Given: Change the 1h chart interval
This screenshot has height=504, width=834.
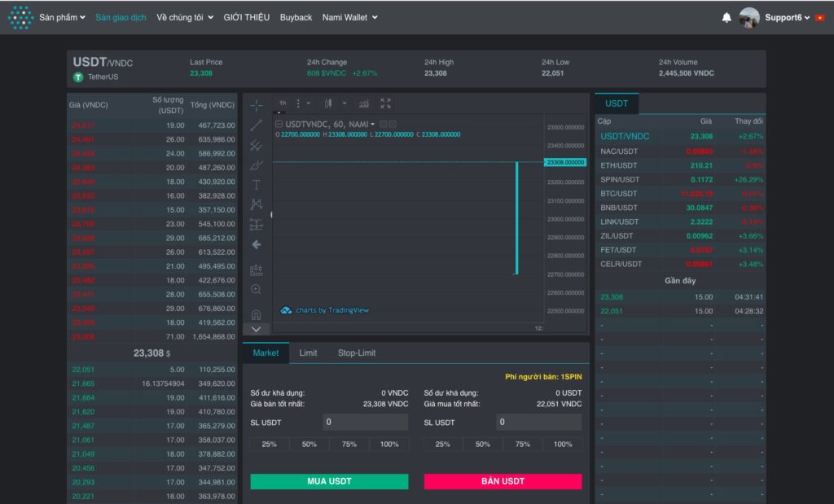Looking at the screenshot, I should click(283, 103).
